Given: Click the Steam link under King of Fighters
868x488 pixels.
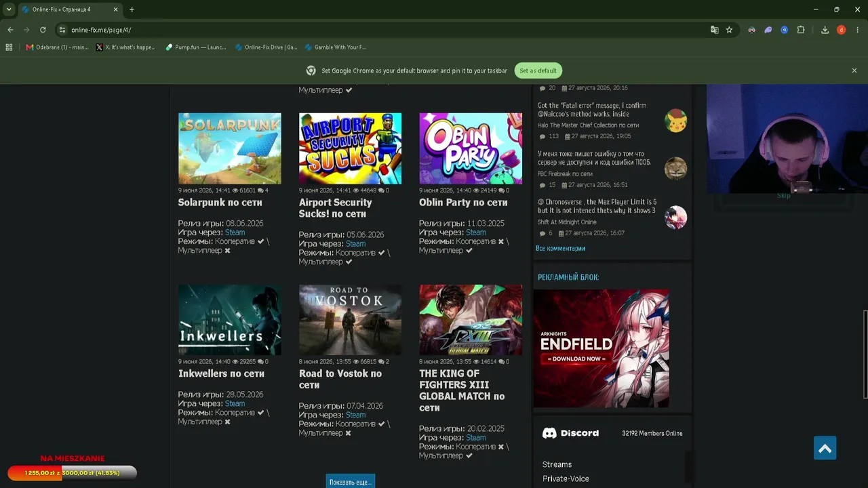Looking at the screenshot, I should tap(475, 438).
